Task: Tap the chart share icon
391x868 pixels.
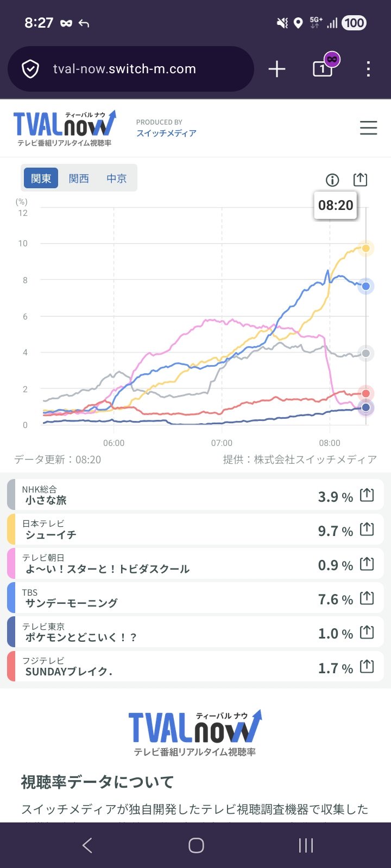Action: tap(360, 180)
